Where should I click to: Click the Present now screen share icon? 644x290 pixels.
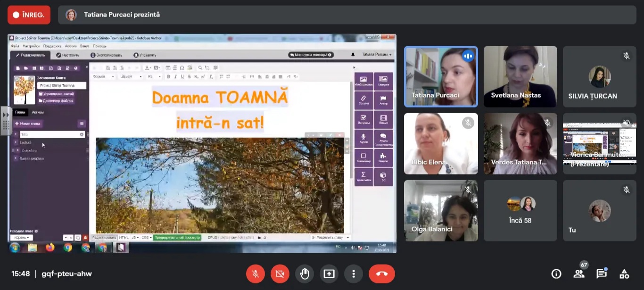click(x=329, y=273)
